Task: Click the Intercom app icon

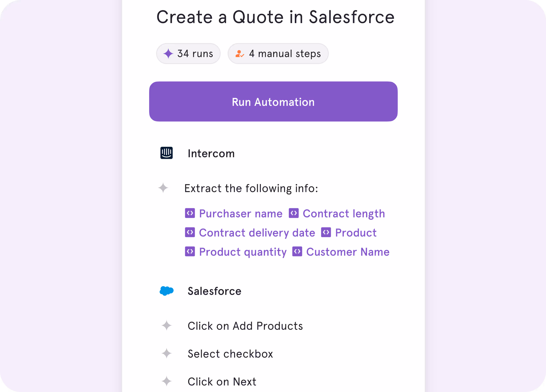Action: [x=167, y=153]
